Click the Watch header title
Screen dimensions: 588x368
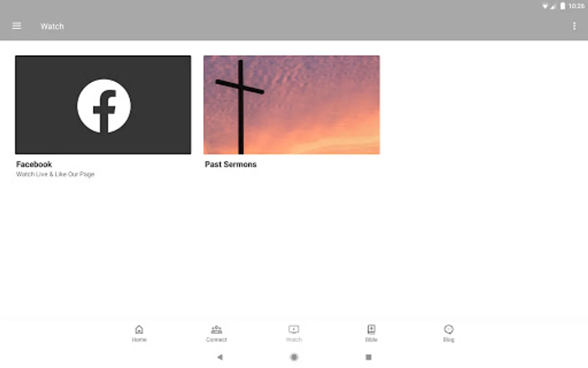pos(52,26)
